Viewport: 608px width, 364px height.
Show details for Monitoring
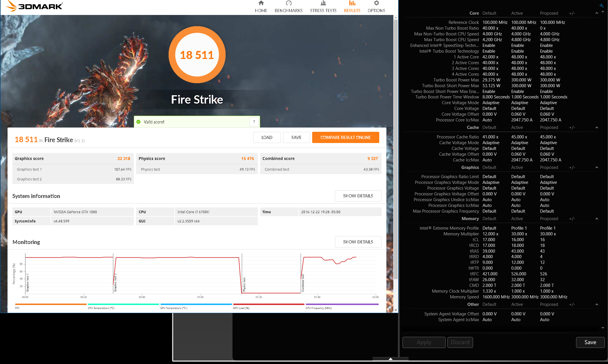(358, 242)
